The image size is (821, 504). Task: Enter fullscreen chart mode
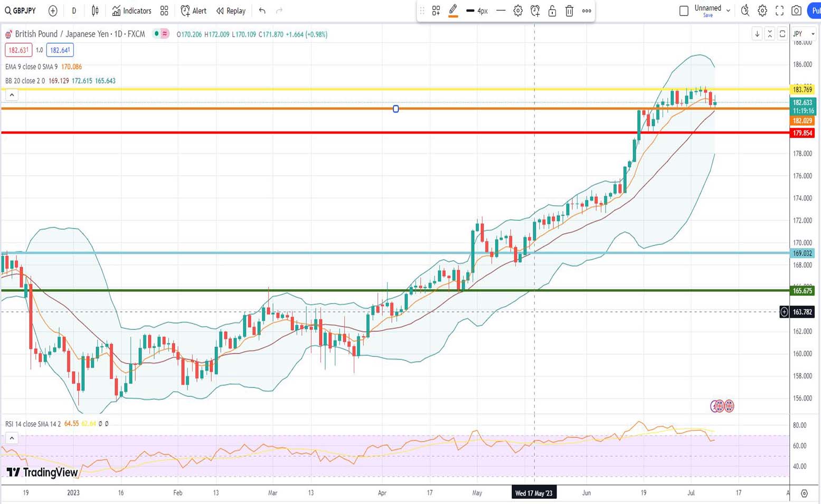779,11
